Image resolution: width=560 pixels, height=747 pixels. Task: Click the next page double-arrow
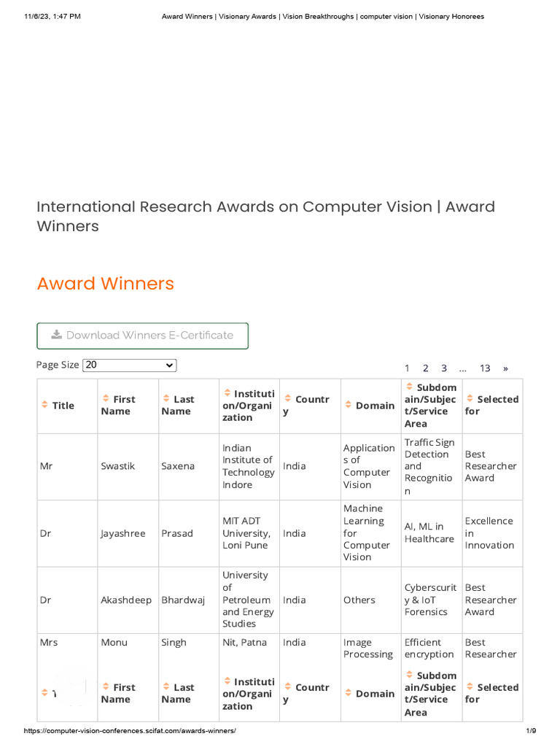(505, 368)
